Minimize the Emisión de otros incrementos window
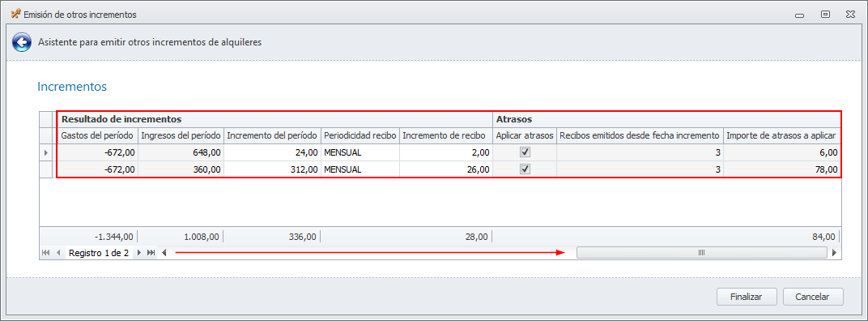 click(x=799, y=15)
